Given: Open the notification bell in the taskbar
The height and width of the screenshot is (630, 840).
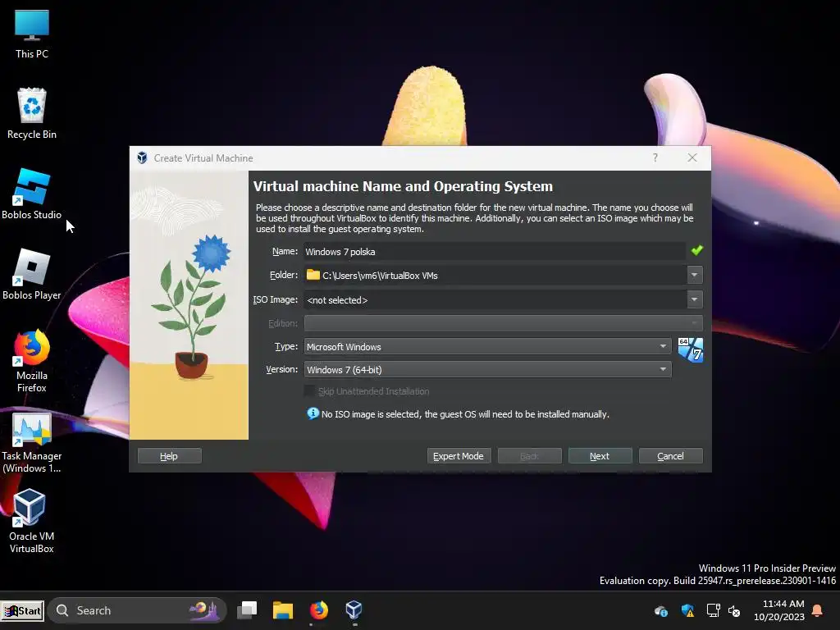Looking at the screenshot, I should 818,610.
